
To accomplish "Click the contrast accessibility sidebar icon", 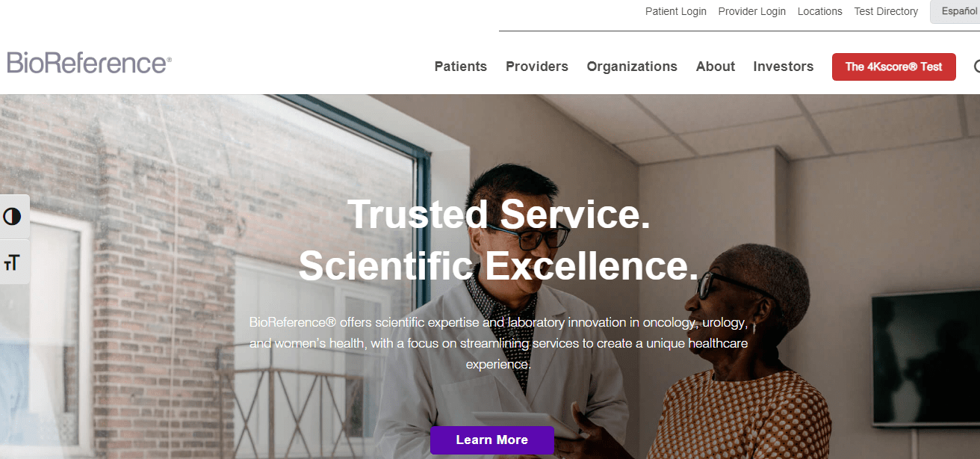I will (x=14, y=216).
